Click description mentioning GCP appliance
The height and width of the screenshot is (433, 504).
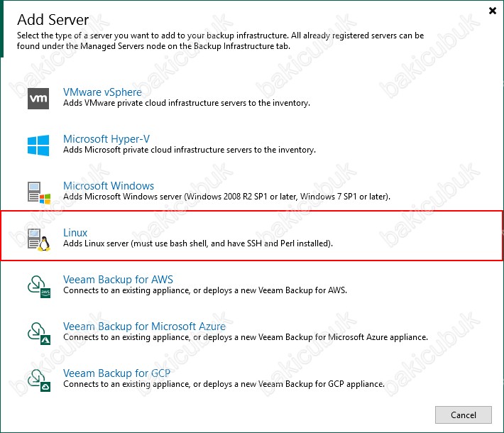[224, 384]
